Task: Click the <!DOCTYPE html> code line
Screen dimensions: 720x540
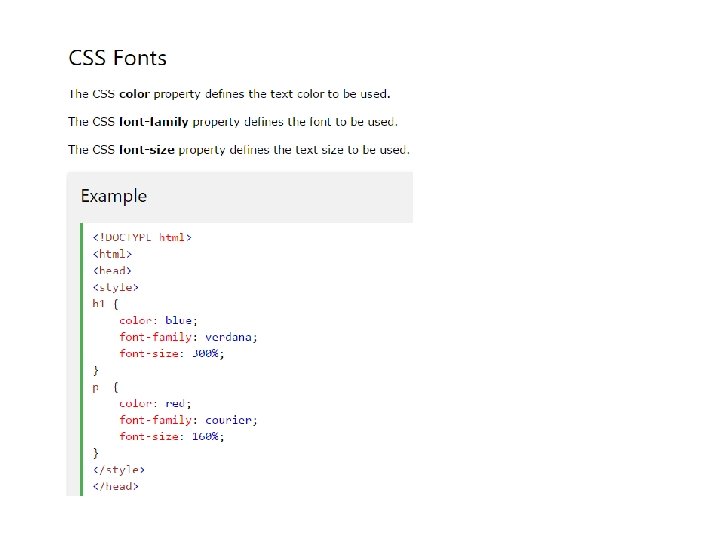Action: (141, 237)
